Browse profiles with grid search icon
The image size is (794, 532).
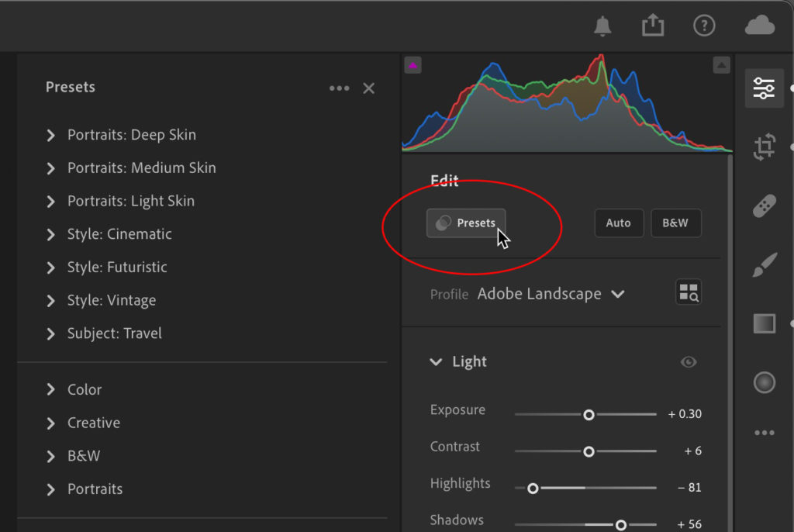(x=689, y=292)
